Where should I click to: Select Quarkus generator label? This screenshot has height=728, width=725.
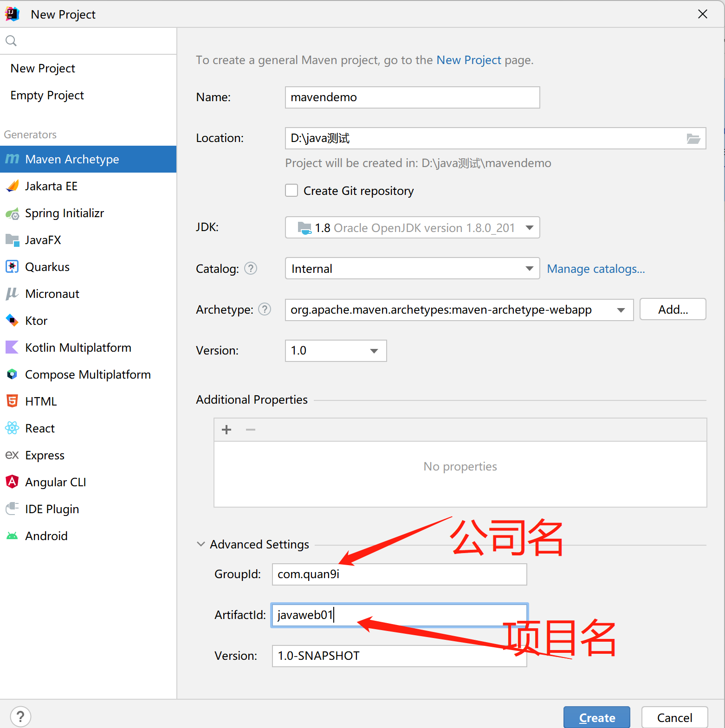[47, 267]
